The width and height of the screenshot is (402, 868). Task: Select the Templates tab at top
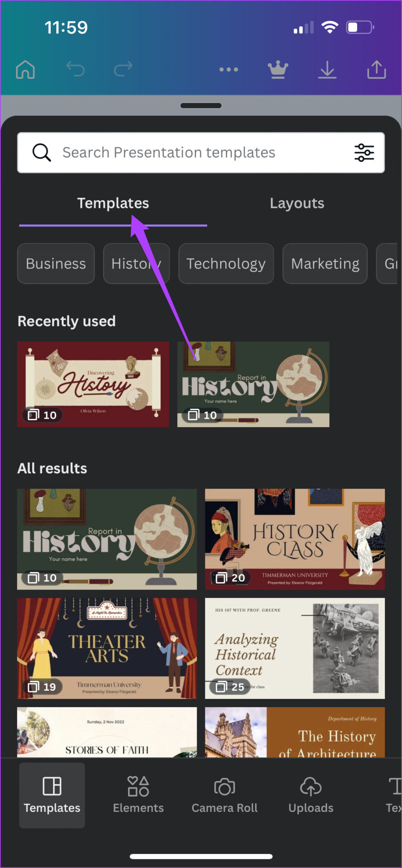pyautogui.click(x=113, y=203)
